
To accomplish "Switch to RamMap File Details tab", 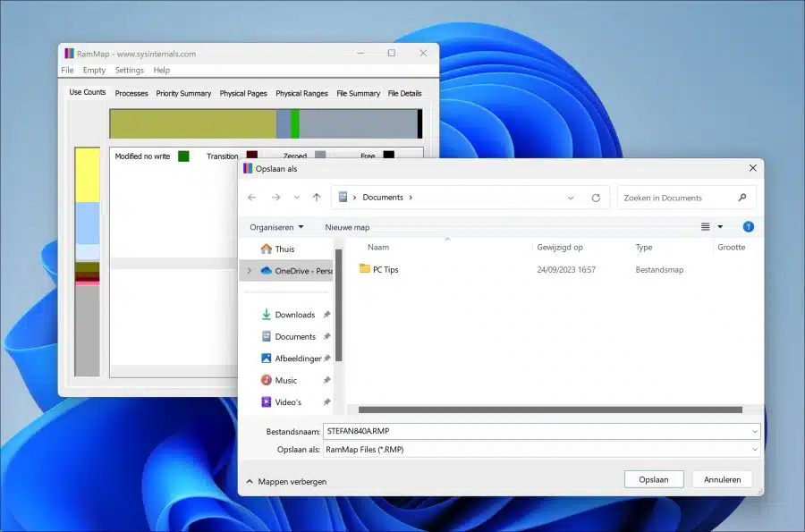I will [404, 93].
